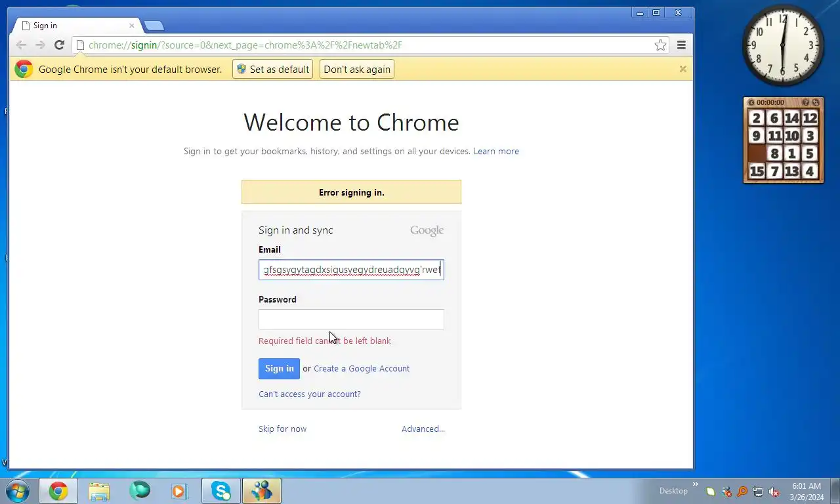Click the muted volume tray icon
Image resolution: width=840 pixels, height=504 pixels.
pyautogui.click(x=774, y=492)
